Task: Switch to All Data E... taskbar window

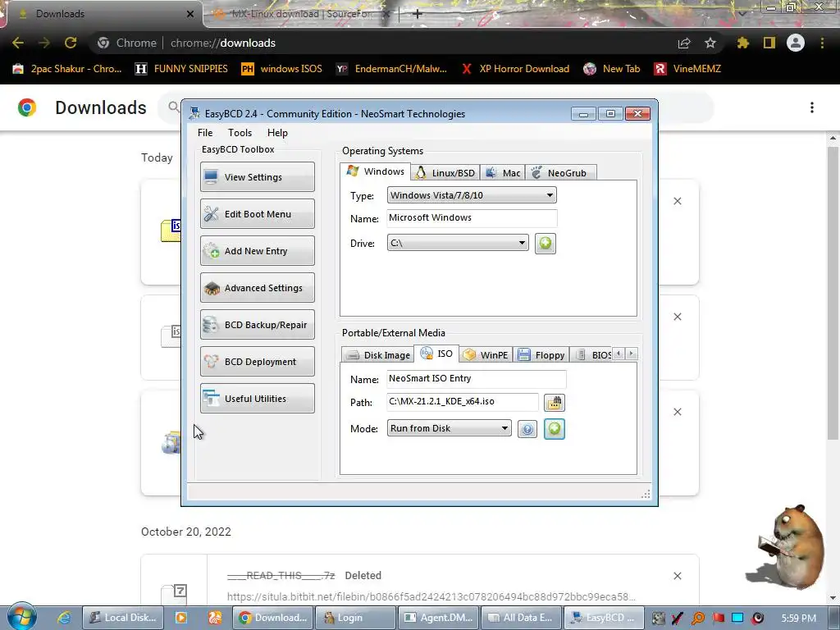Action: (520, 618)
